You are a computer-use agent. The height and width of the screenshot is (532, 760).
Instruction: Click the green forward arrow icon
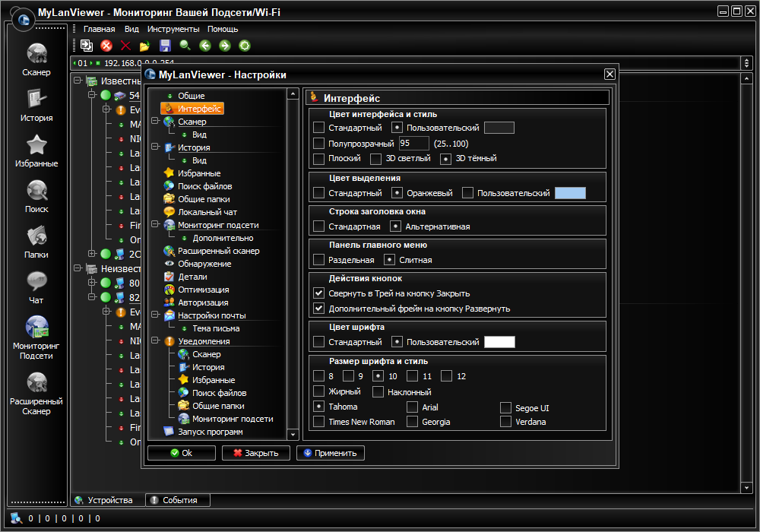[225, 46]
